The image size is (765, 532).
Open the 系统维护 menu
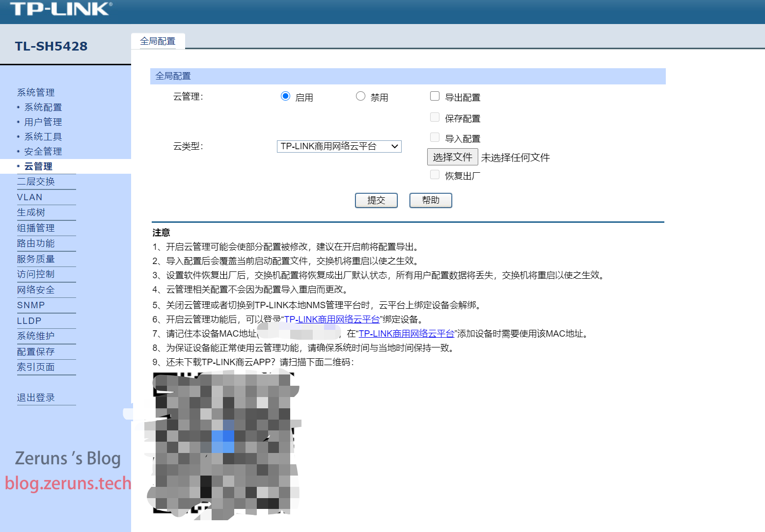[x=36, y=336]
